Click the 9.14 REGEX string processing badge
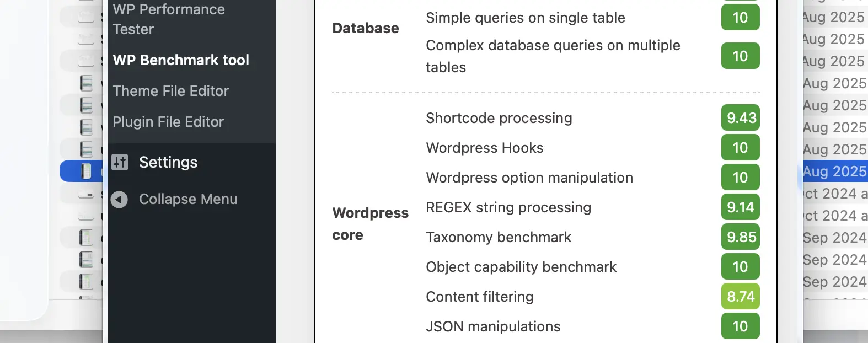Viewport: 868px width, 343px height. pos(740,207)
